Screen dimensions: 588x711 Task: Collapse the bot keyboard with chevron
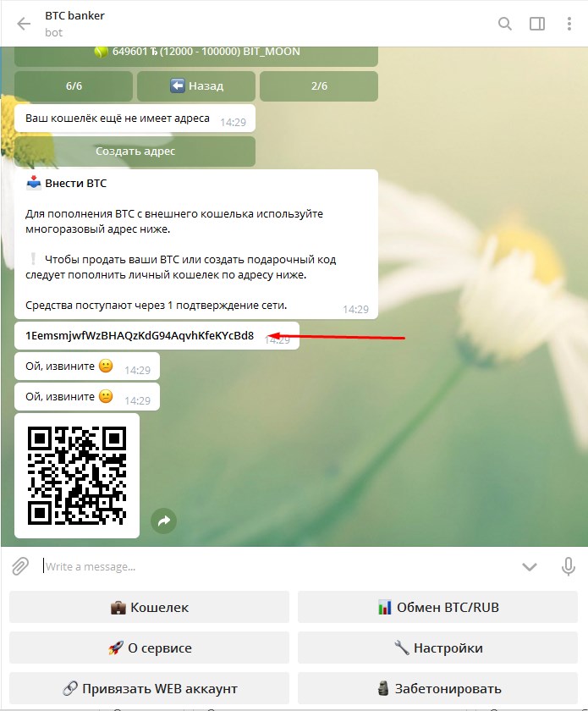(x=530, y=566)
